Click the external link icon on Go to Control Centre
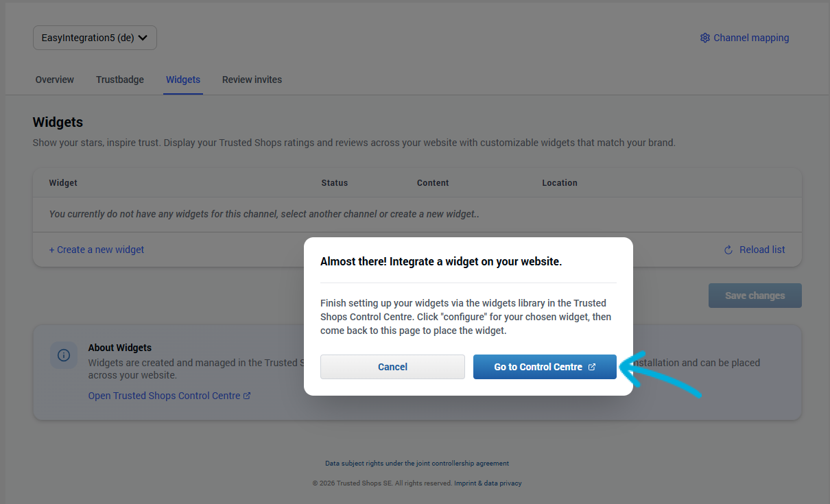Viewport: 830px width, 504px height. [x=591, y=367]
